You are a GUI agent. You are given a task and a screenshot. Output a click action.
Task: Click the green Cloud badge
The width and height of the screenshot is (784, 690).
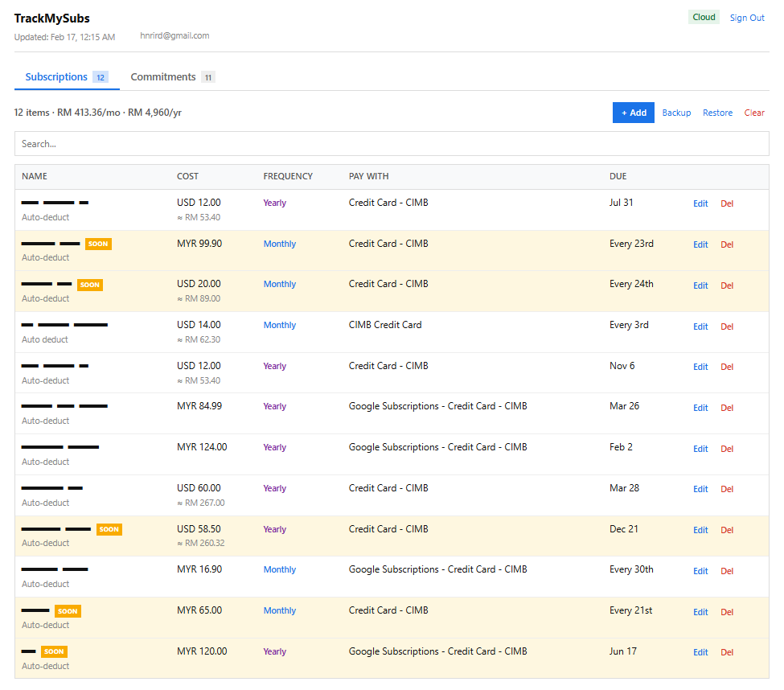point(704,18)
